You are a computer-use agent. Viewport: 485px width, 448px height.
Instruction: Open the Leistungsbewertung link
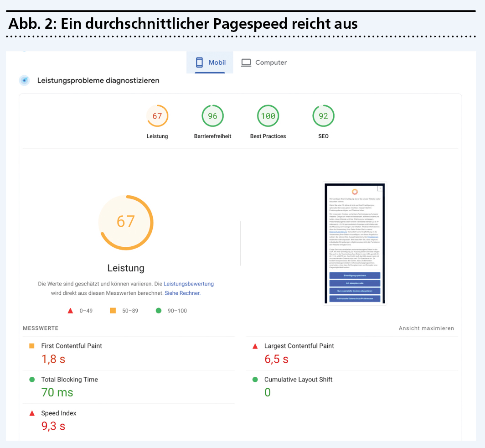(x=188, y=284)
